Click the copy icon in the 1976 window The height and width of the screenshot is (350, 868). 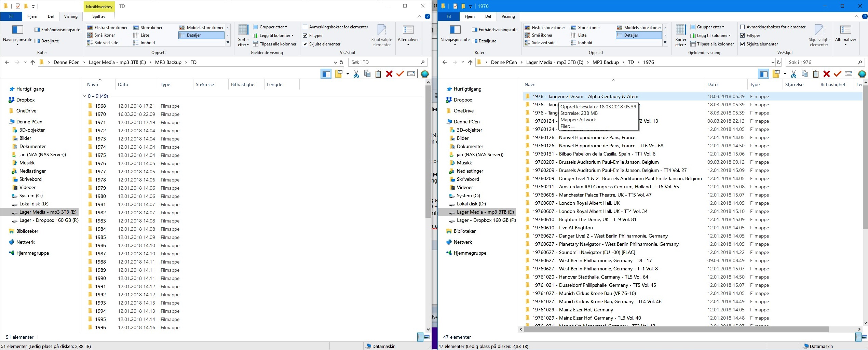pos(805,74)
